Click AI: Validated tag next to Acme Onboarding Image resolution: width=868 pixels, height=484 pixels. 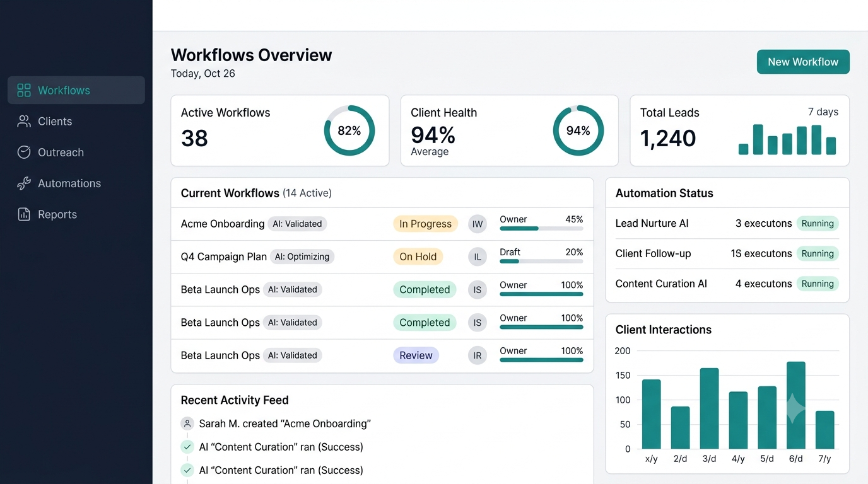[298, 224]
